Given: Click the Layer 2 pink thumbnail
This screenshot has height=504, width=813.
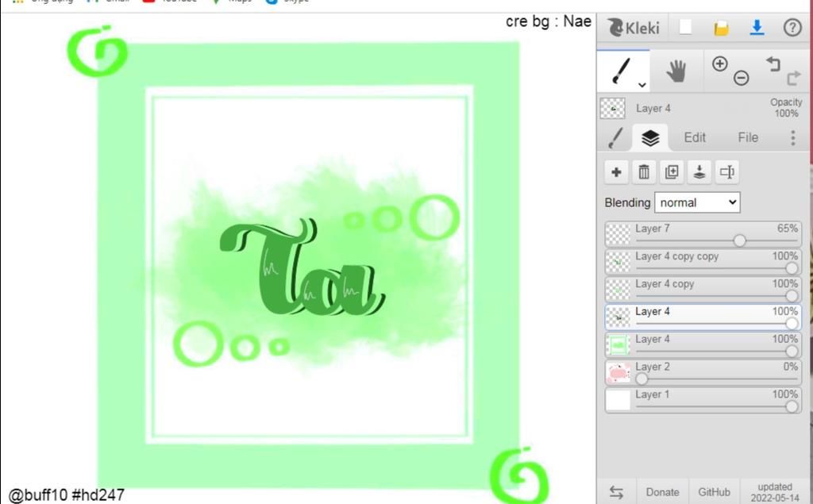Looking at the screenshot, I should pyautogui.click(x=618, y=373).
